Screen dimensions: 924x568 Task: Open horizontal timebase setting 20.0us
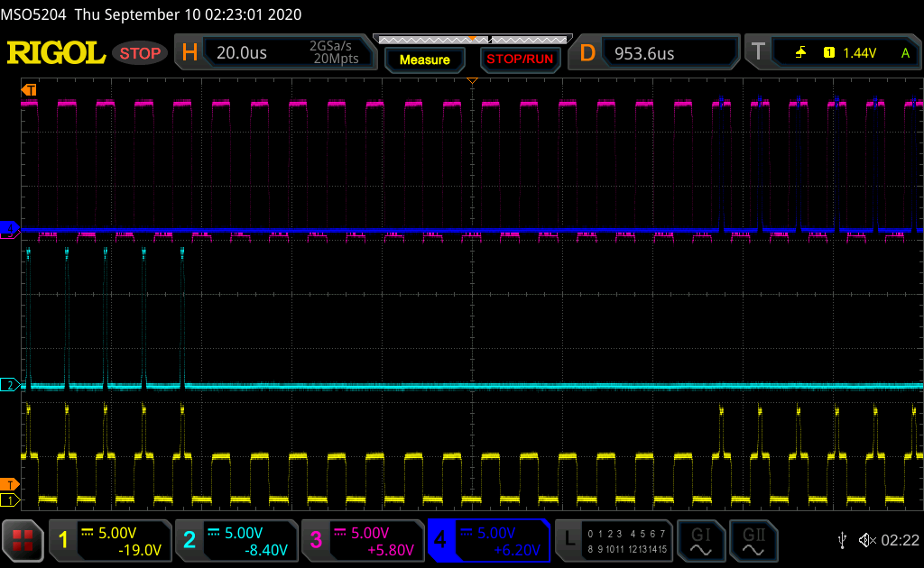(242, 53)
